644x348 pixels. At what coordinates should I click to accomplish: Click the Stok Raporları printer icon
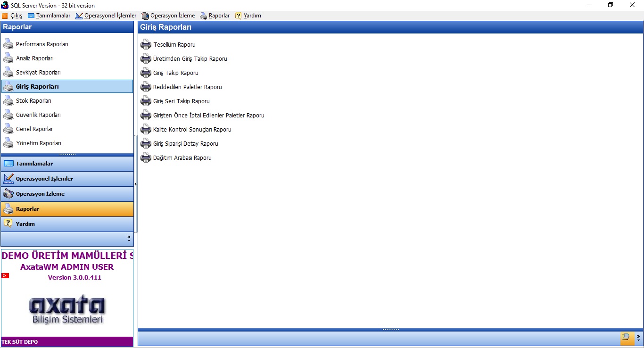(x=8, y=101)
